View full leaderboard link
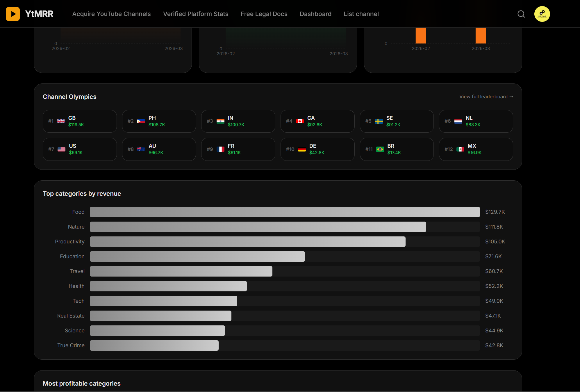 (486, 97)
